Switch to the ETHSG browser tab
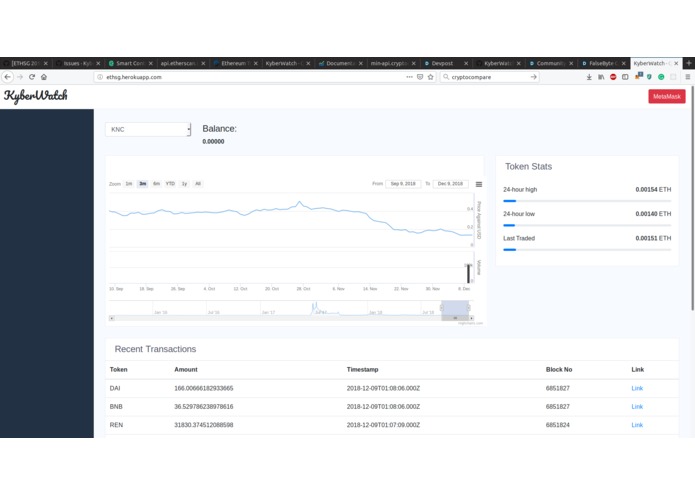Image resolution: width=695 pixels, height=494 pixels. click(x=25, y=63)
